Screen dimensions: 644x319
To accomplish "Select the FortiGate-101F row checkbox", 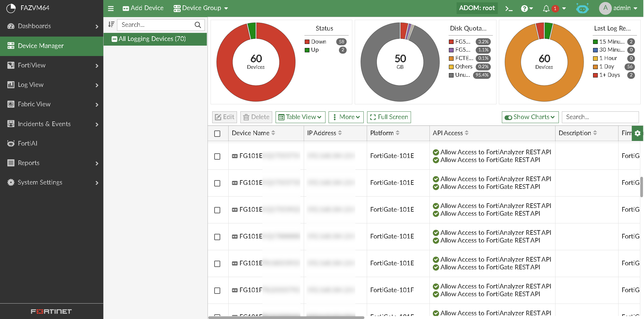I will [x=217, y=290].
